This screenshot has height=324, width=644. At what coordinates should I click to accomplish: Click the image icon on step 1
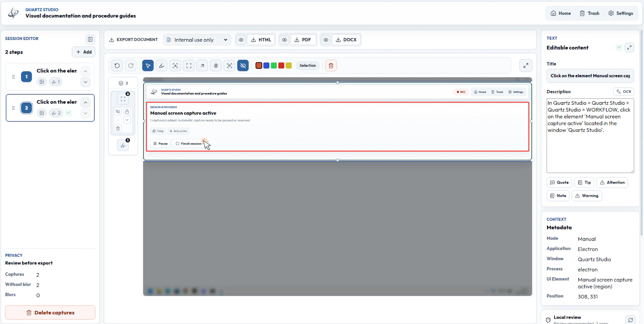point(42,82)
